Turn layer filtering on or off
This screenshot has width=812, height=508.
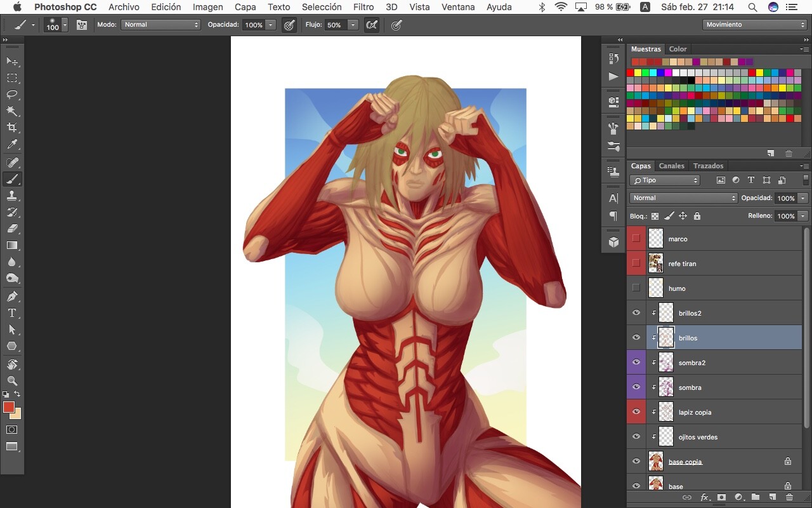[x=806, y=180]
